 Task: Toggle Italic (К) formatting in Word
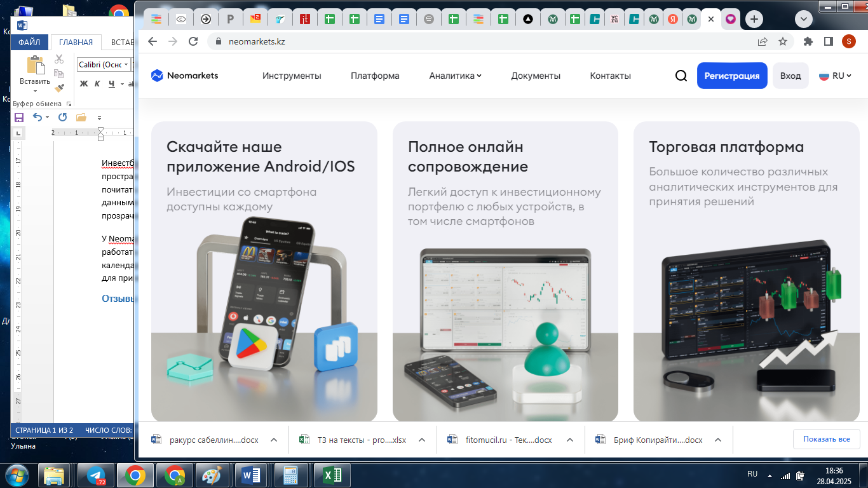[x=97, y=84]
